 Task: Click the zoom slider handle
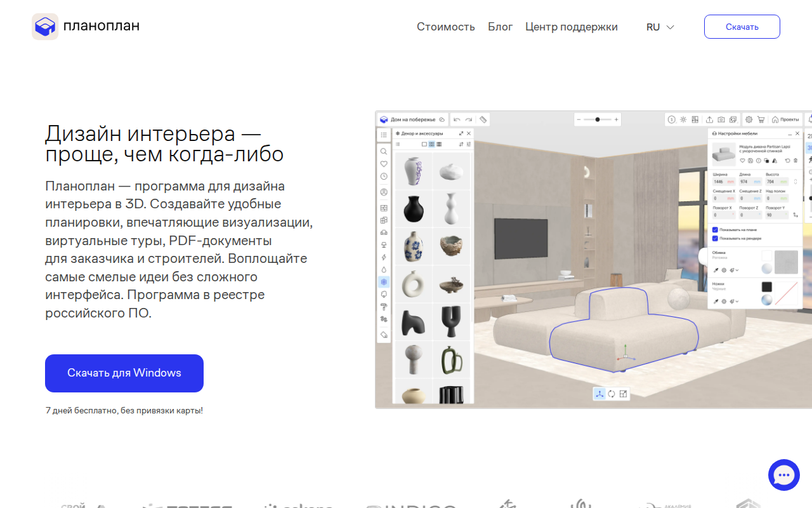pyautogui.click(x=598, y=119)
